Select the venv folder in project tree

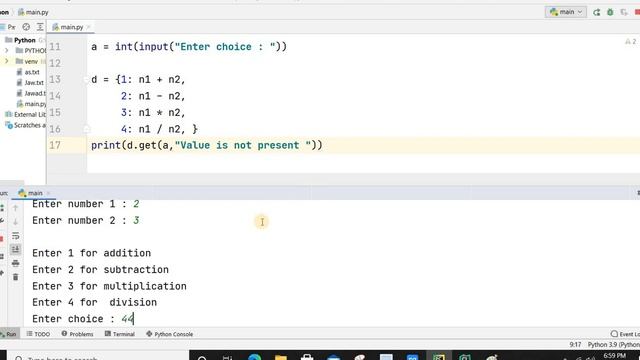(x=27, y=61)
